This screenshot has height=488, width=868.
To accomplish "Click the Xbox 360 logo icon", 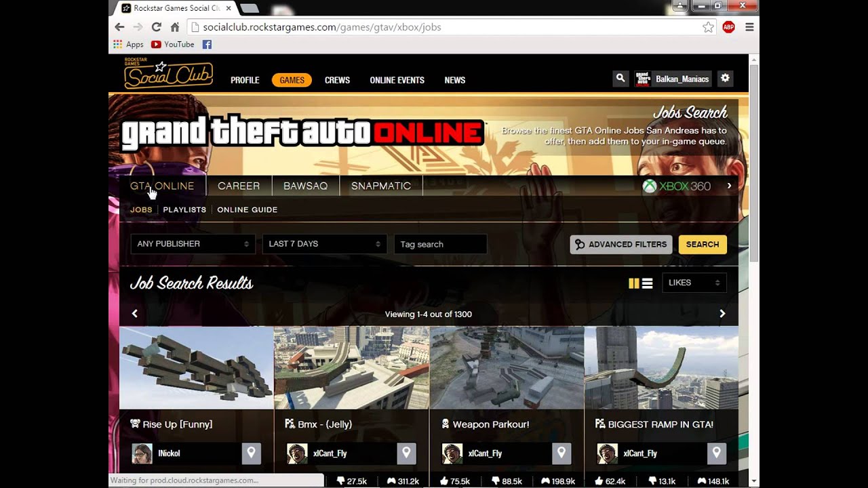I will click(650, 186).
